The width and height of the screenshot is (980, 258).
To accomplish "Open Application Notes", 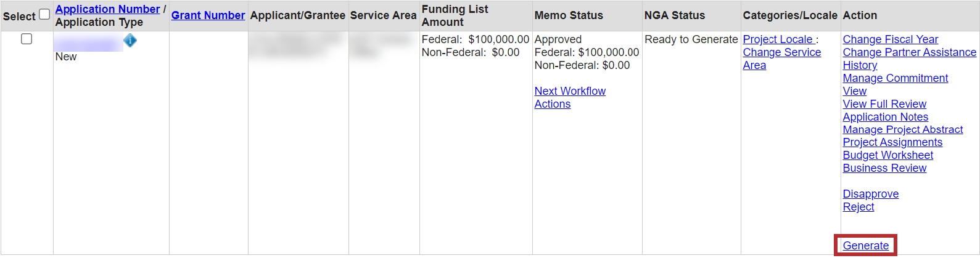I will click(885, 117).
